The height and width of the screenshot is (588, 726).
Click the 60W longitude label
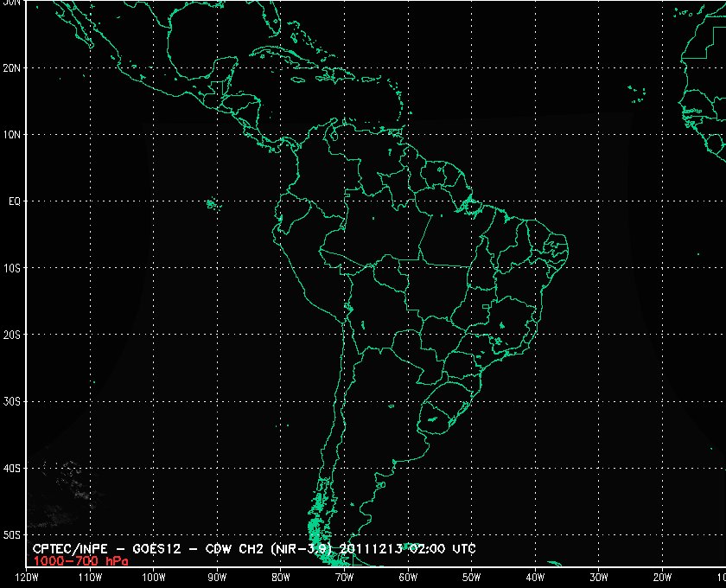point(408,578)
